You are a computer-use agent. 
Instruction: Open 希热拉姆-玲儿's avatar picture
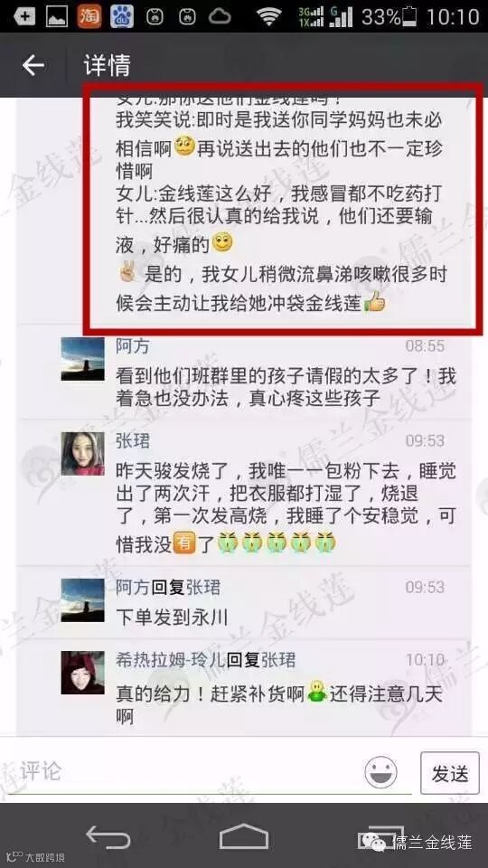point(82,673)
